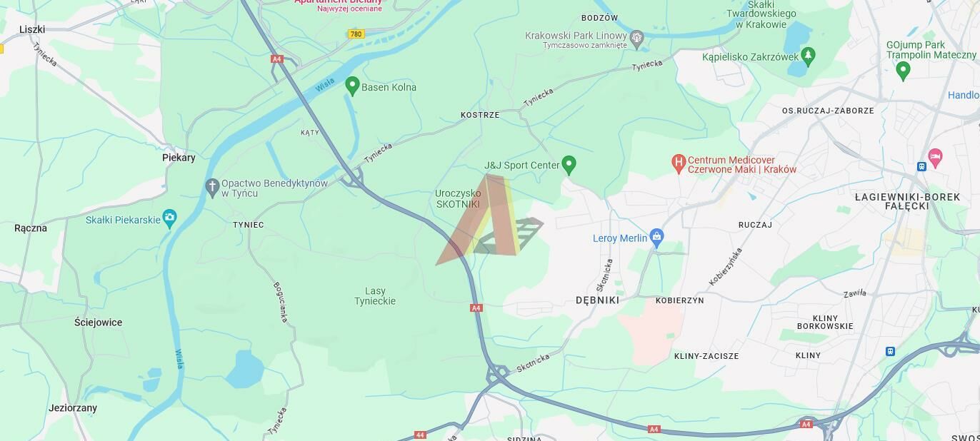Click the Krakowski Park Linowy marker
Viewport: 980px width, 441px height.
[637, 36]
